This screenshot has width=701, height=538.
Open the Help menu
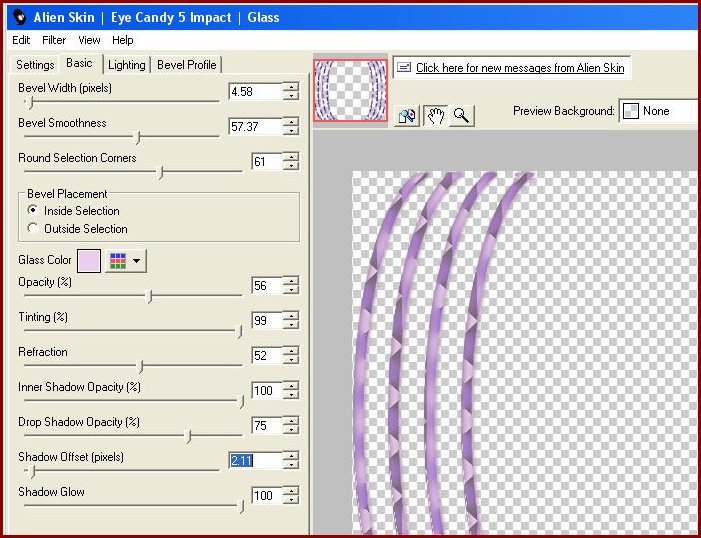click(x=122, y=40)
